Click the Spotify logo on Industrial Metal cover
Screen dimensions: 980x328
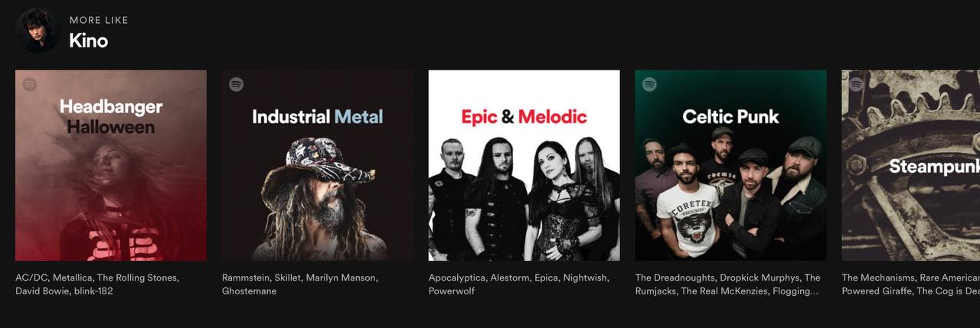point(237,84)
